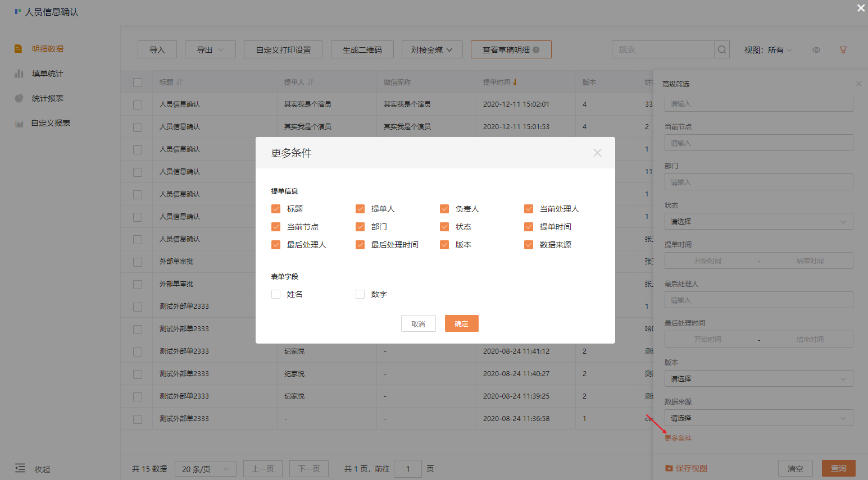Uncheck the 标题 checkbox
The height and width of the screenshot is (480, 868).
276,209
